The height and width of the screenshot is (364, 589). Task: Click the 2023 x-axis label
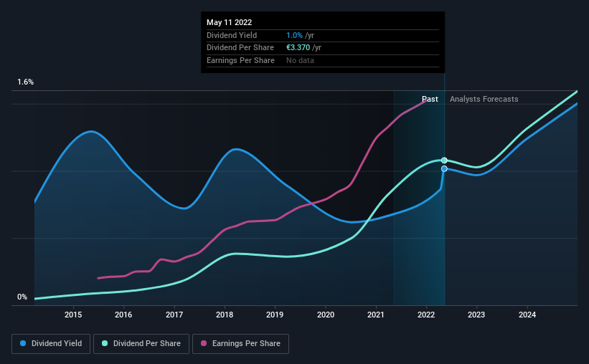(x=476, y=315)
